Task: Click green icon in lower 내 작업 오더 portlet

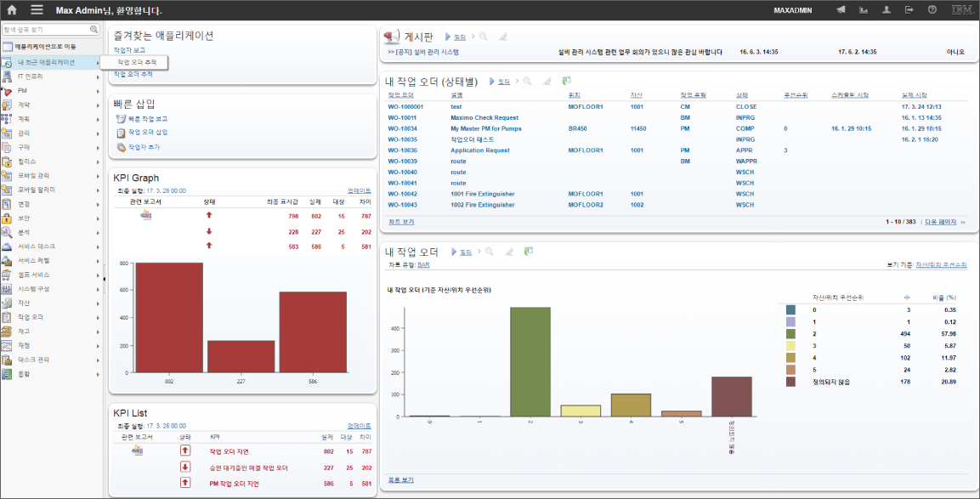Action: point(529,252)
